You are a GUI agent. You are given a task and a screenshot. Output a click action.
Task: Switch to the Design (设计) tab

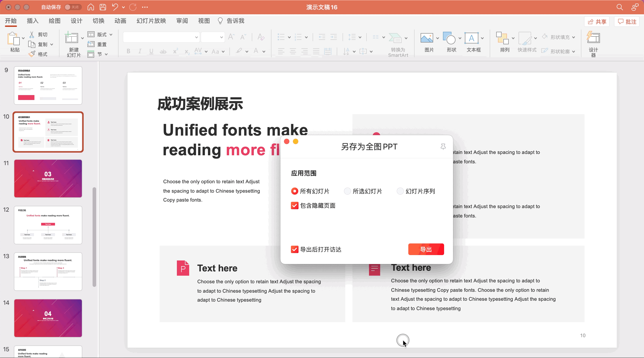76,21
